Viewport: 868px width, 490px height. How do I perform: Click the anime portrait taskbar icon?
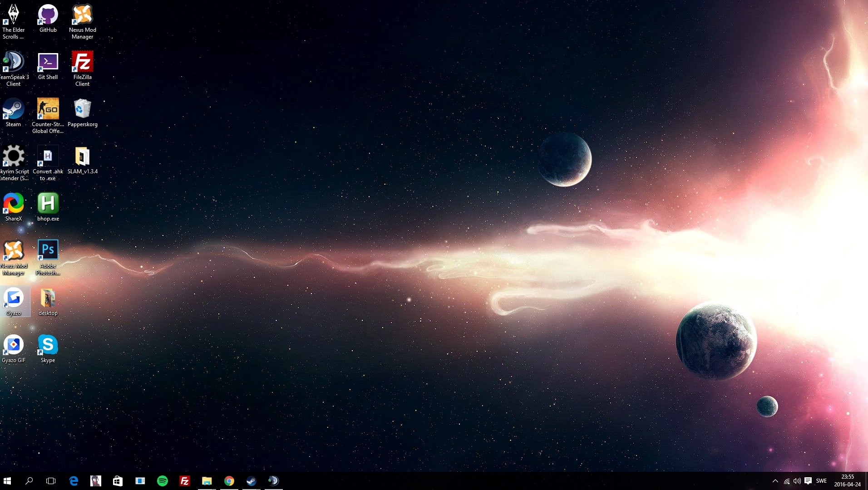click(96, 481)
